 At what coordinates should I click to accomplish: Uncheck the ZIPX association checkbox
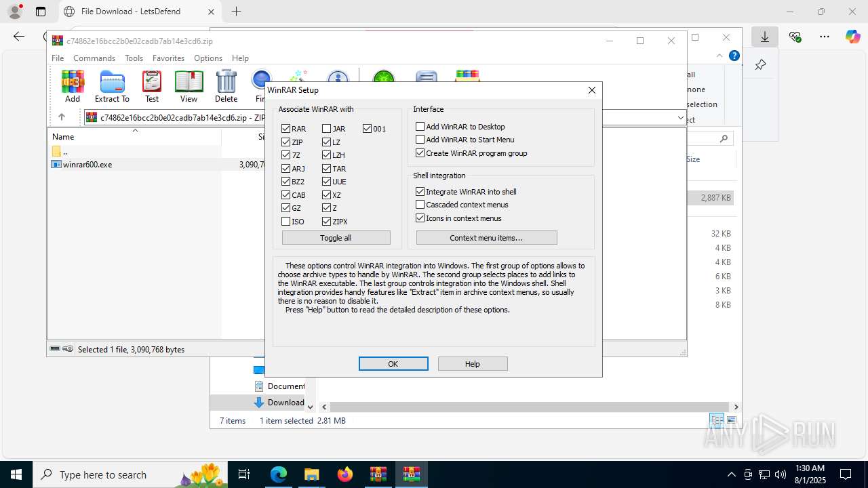pyautogui.click(x=326, y=221)
